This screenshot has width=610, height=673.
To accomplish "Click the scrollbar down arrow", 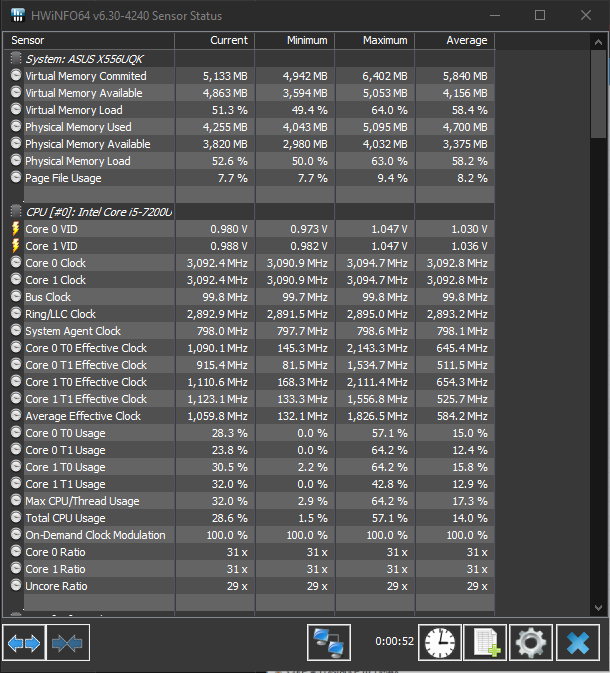I will tap(598, 607).
